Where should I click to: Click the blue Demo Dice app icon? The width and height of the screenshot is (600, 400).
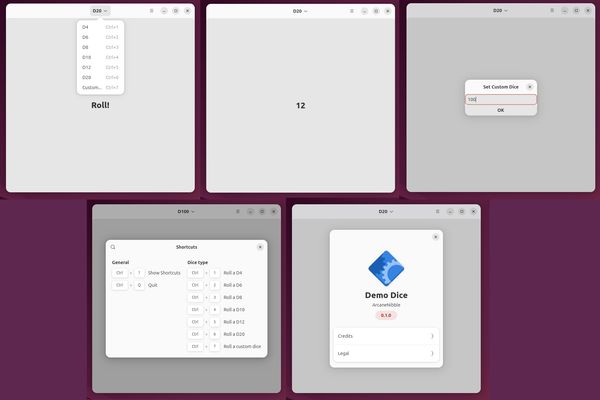click(x=386, y=268)
